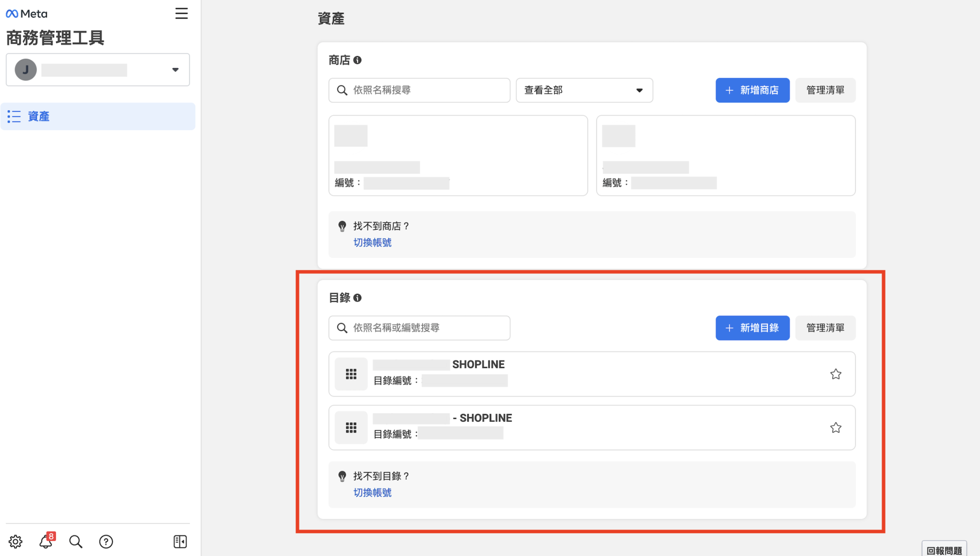Click 管理清單 in the 目錄 section
This screenshot has height=556, width=980.
point(825,328)
